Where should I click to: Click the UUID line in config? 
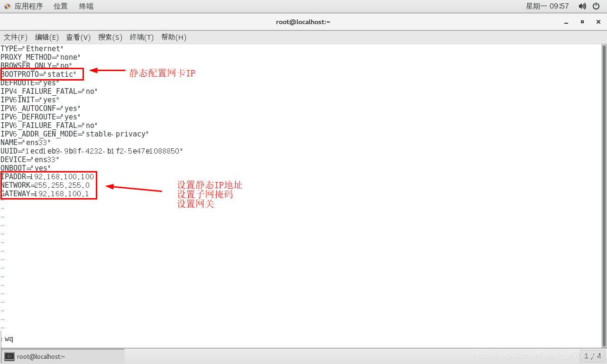(92, 151)
